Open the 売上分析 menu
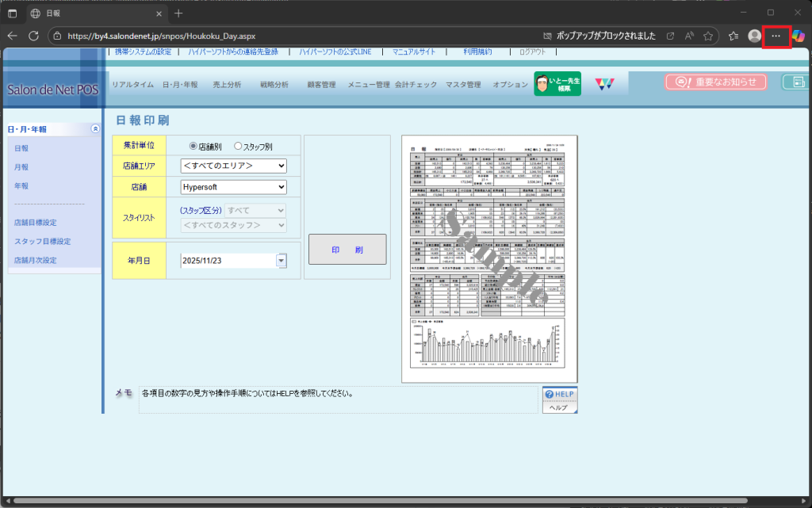The height and width of the screenshot is (508, 812). click(227, 85)
